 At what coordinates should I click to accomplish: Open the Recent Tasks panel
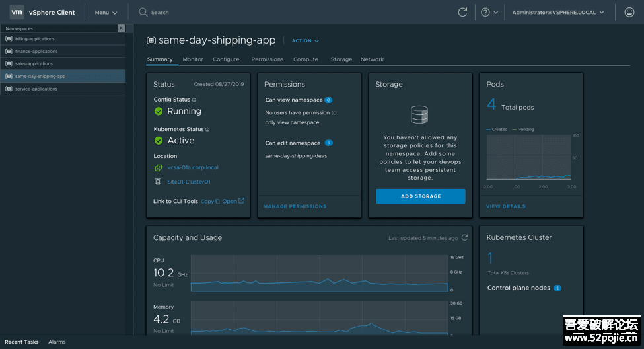[22, 342]
